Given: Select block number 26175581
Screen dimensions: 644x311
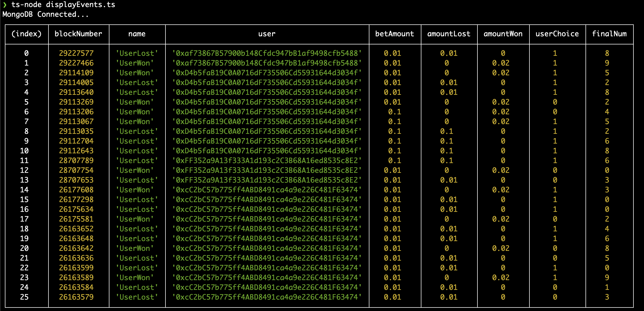Looking at the screenshot, I should point(76,219).
